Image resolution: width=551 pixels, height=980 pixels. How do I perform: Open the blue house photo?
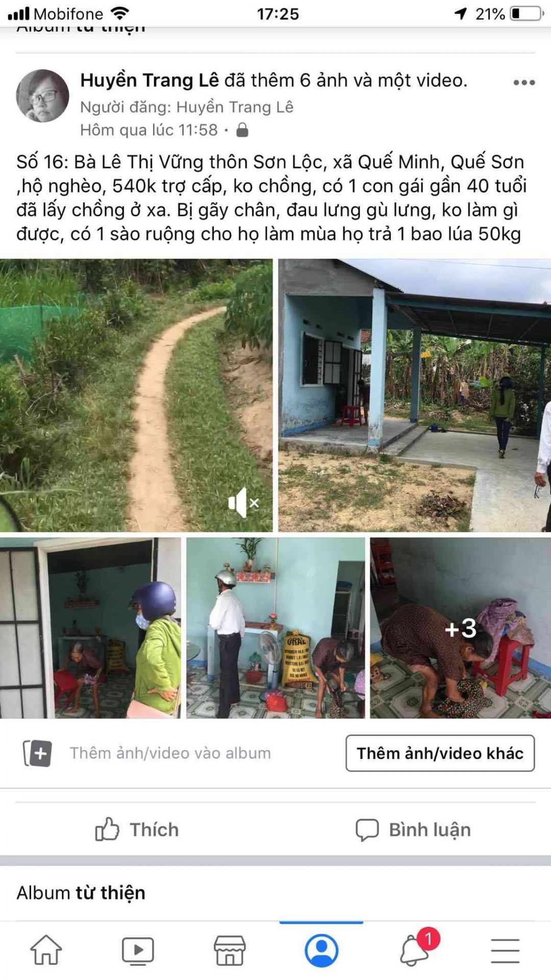click(x=414, y=396)
